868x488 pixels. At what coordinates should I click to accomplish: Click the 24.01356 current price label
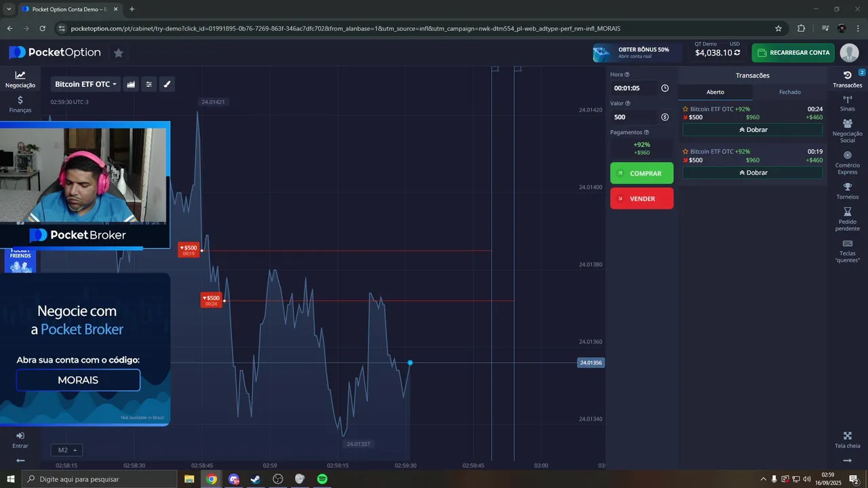[591, 363]
